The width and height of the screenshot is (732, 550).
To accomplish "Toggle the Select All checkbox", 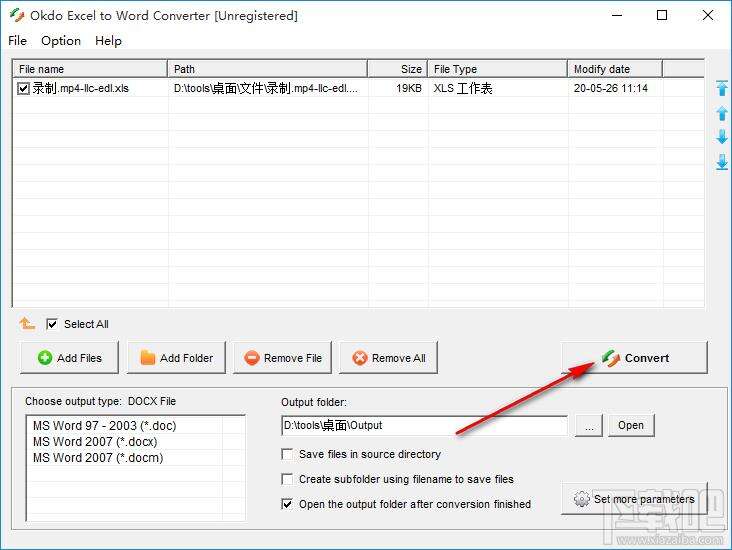I will click(52, 324).
